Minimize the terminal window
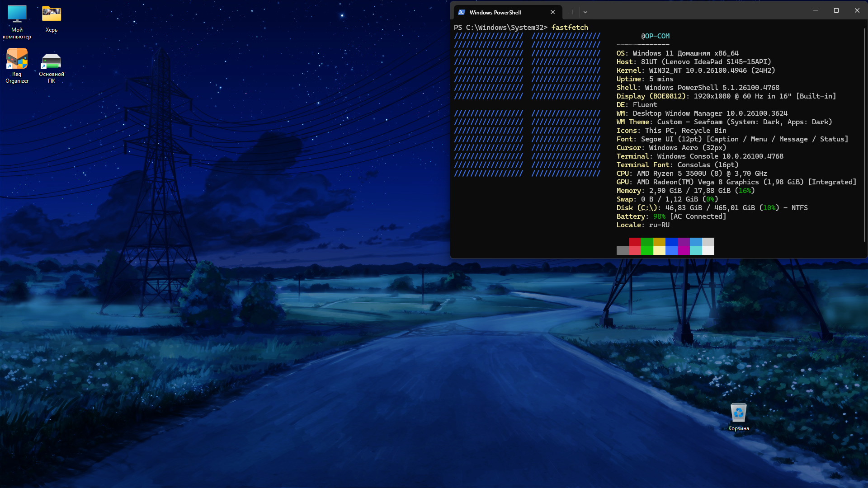The width and height of the screenshot is (868, 488). [x=816, y=10]
